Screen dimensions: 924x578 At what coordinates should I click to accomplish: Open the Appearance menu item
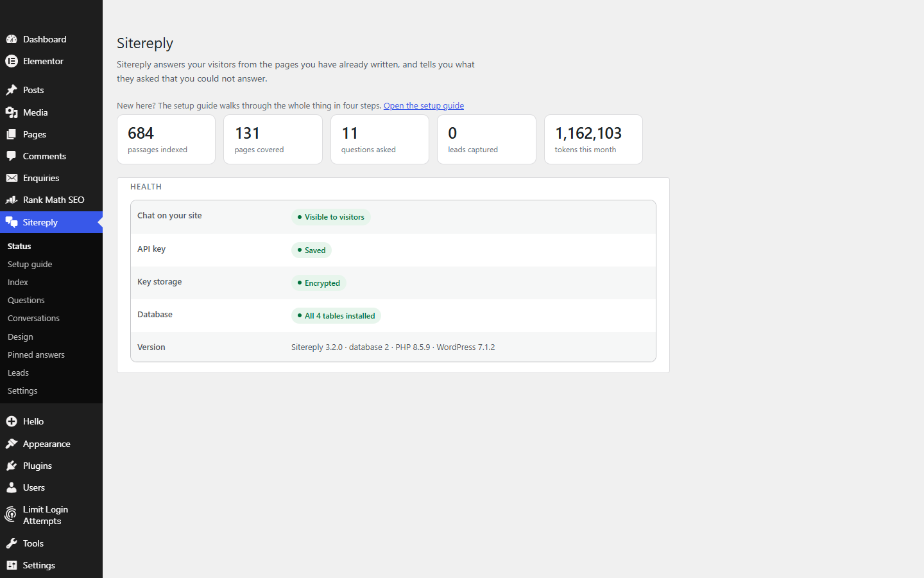51,444
